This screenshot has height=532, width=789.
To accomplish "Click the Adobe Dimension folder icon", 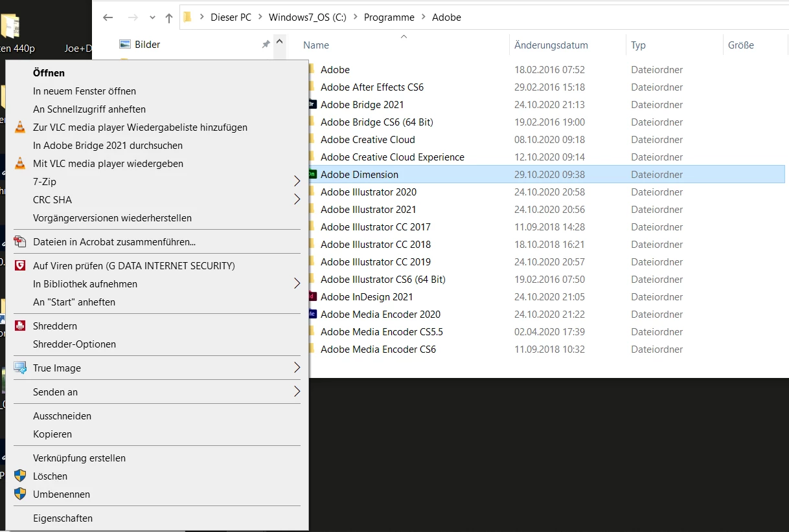I will pos(312,174).
